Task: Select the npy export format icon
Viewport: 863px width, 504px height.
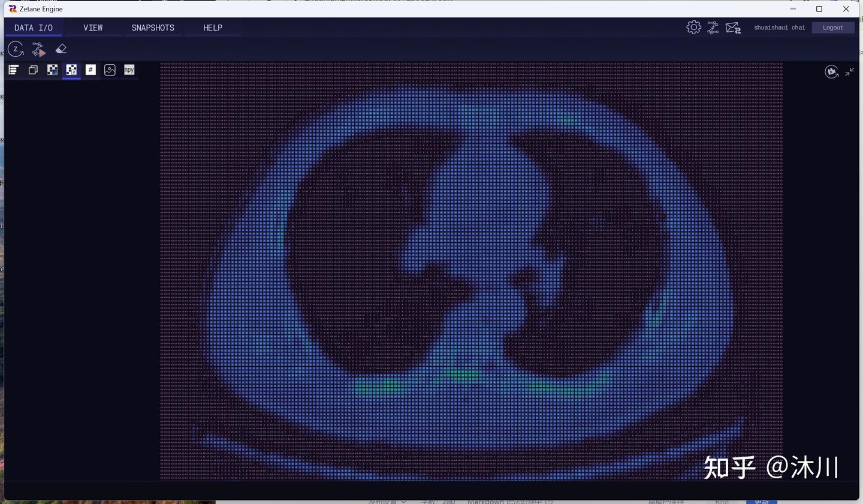Action: tap(129, 70)
